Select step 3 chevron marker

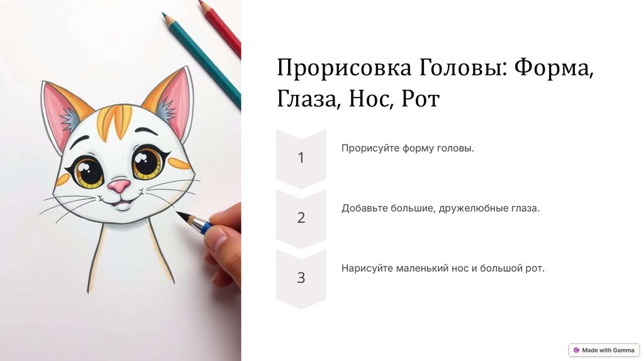pos(301,279)
